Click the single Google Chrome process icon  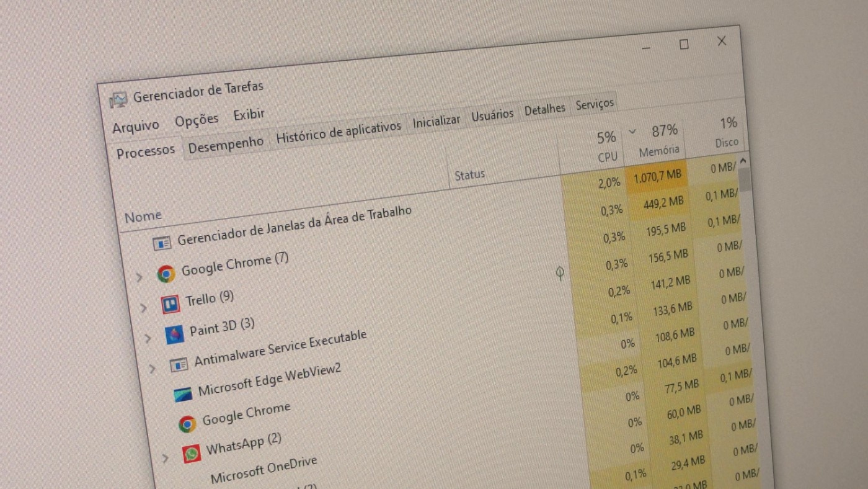click(x=187, y=424)
